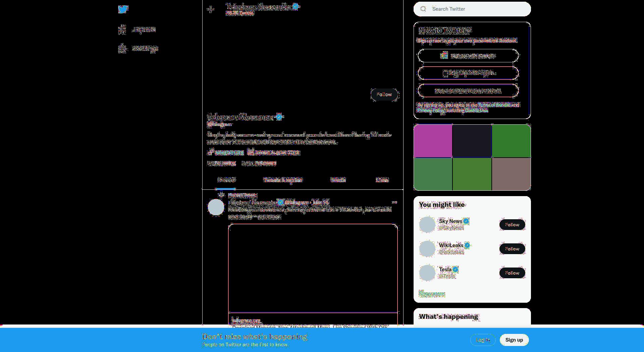644x352 pixels.
Task: Switch to the Tweets tab
Action: (x=226, y=180)
